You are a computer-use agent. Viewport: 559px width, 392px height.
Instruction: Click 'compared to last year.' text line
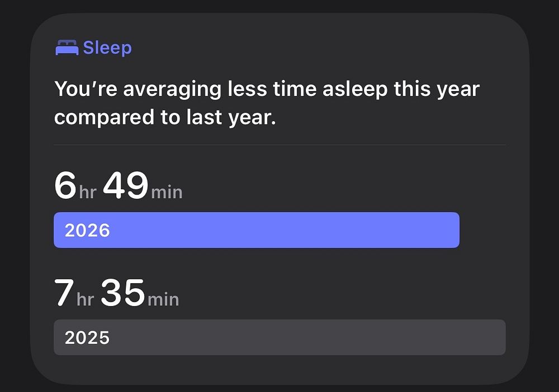pyautogui.click(x=165, y=117)
